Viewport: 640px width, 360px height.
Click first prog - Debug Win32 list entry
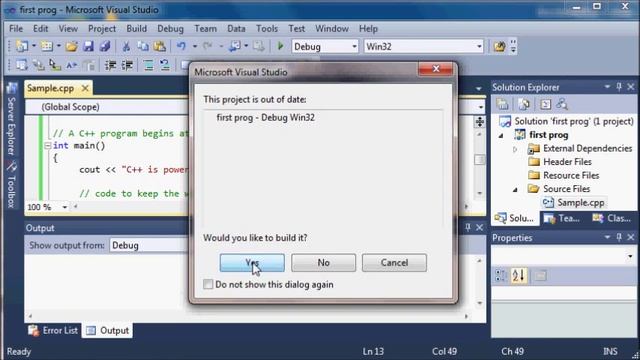(266, 118)
